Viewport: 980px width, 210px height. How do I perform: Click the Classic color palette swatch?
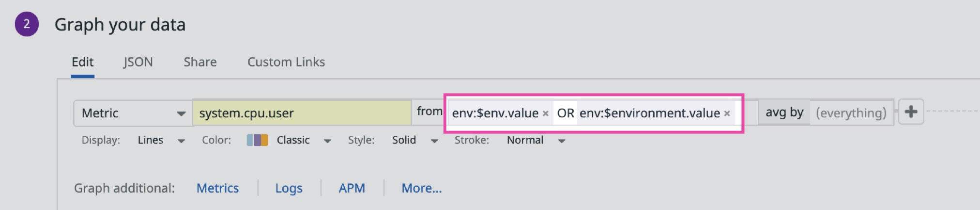point(257,141)
